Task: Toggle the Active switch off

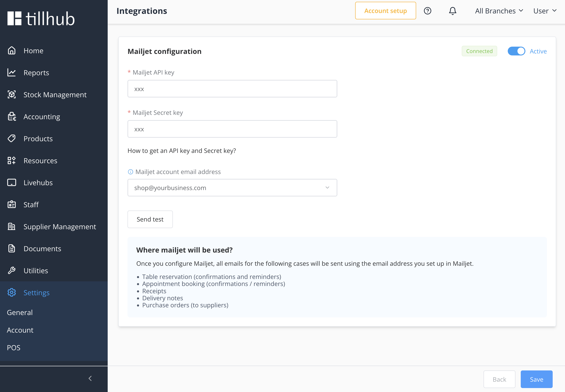Action: [x=516, y=51]
